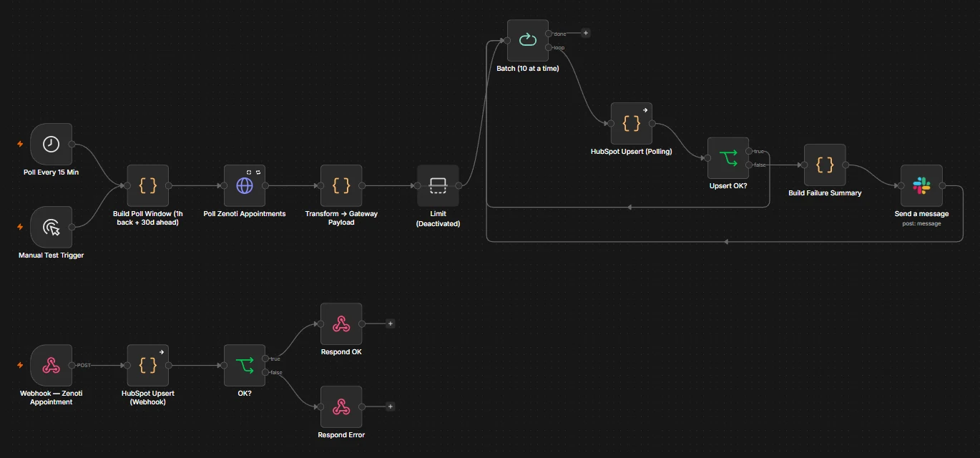Click the lightning bolt beside the Webhook node
980x458 pixels.
pyautogui.click(x=20, y=365)
